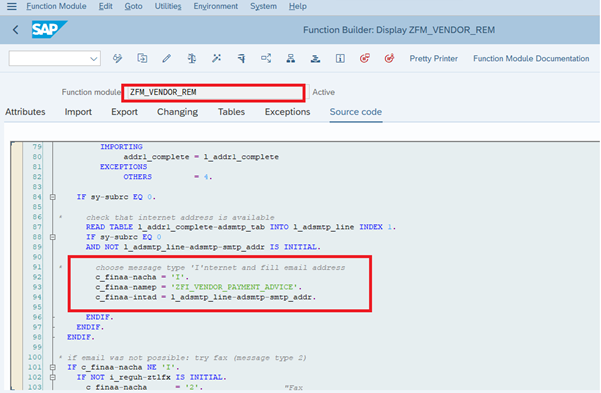
Task: Open the Help menu
Action: pyautogui.click(x=298, y=7)
